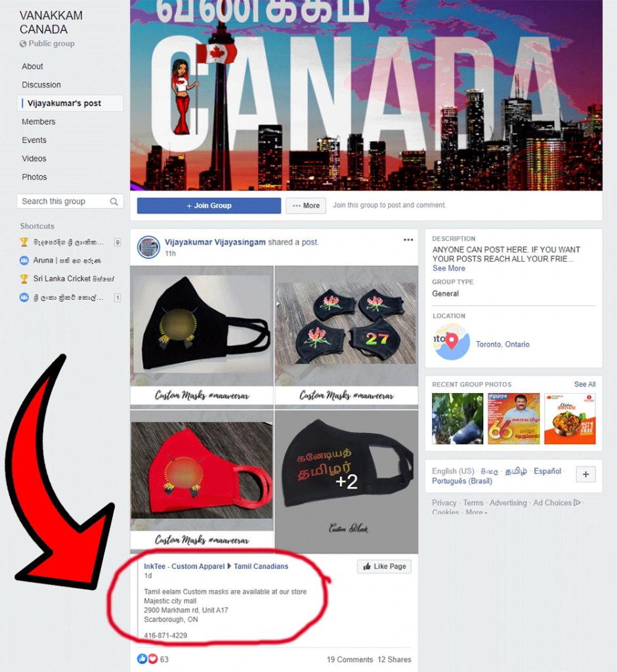This screenshot has width=617, height=672.
Task: Open the Tamil Canadians link
Action: (x=261, y=566)
